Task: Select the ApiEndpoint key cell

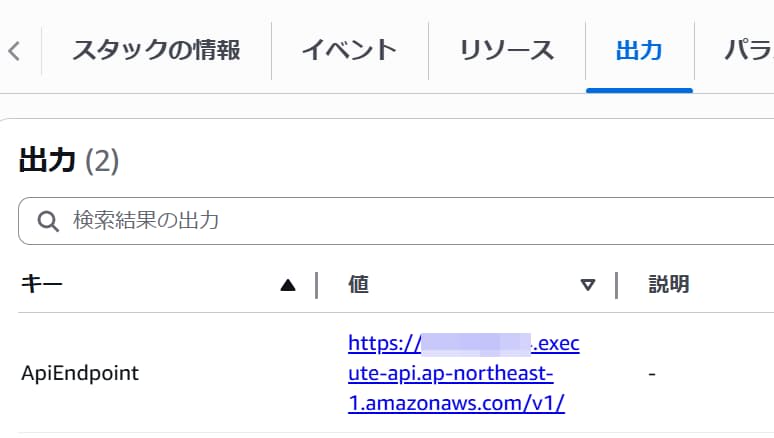Action: pos(80,374)
